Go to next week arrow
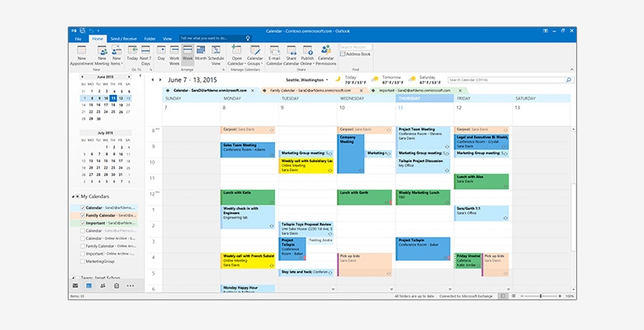 click(160, 80)
